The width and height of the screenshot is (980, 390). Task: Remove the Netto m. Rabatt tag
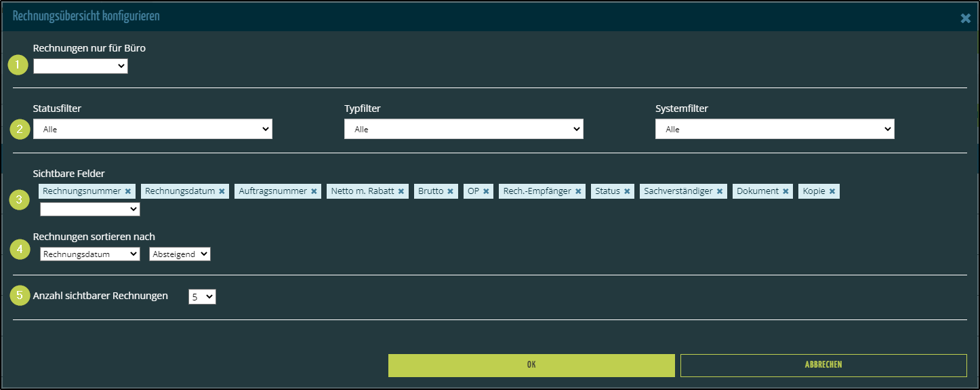[401, 191]
